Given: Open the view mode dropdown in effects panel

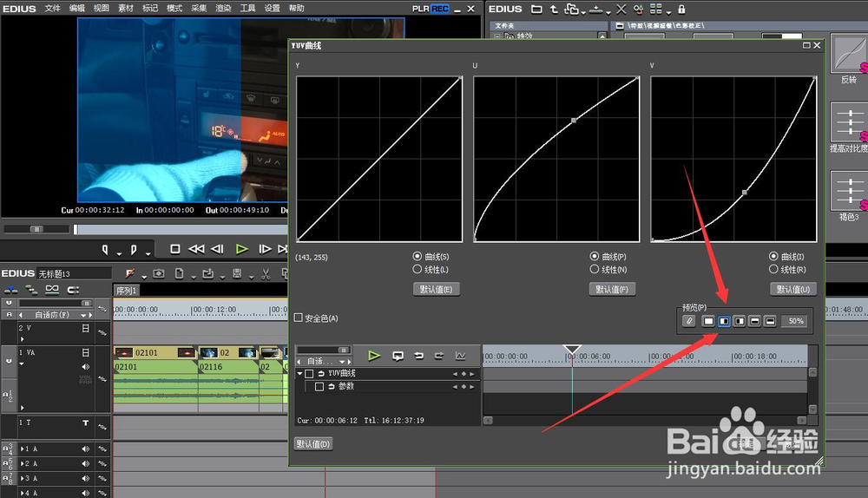Looking at the screenshot, I should 668,11.
